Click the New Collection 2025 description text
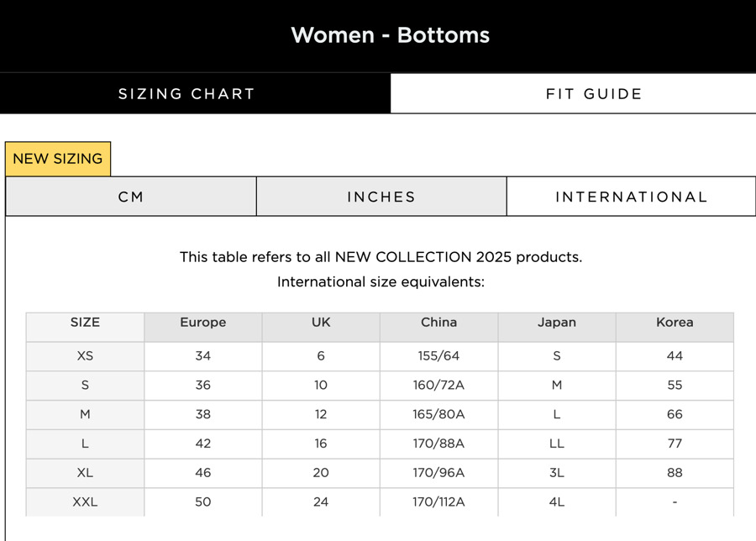Viewport: 756px width, 541px height. pos(381,257)
